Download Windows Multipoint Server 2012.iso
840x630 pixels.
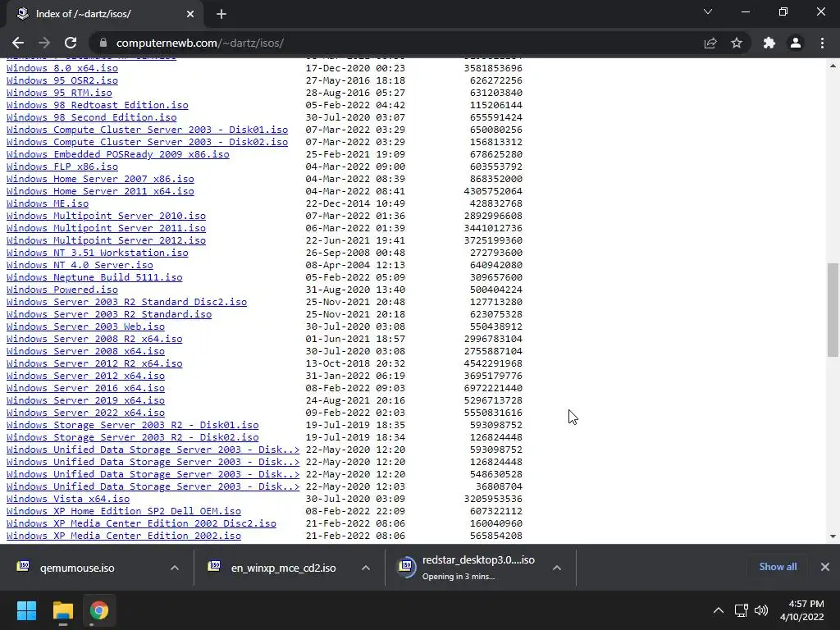[x=106, y=240]
